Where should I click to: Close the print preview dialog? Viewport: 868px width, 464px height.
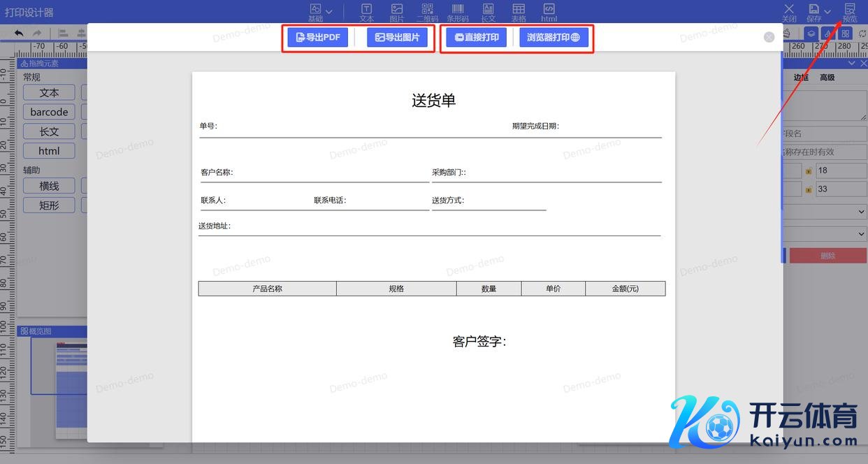coord(769,37)
